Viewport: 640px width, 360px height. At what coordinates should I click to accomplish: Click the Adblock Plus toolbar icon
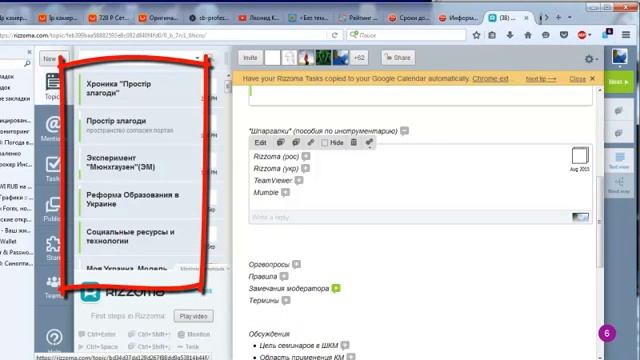pyautogui.click(x=582, y=35)
